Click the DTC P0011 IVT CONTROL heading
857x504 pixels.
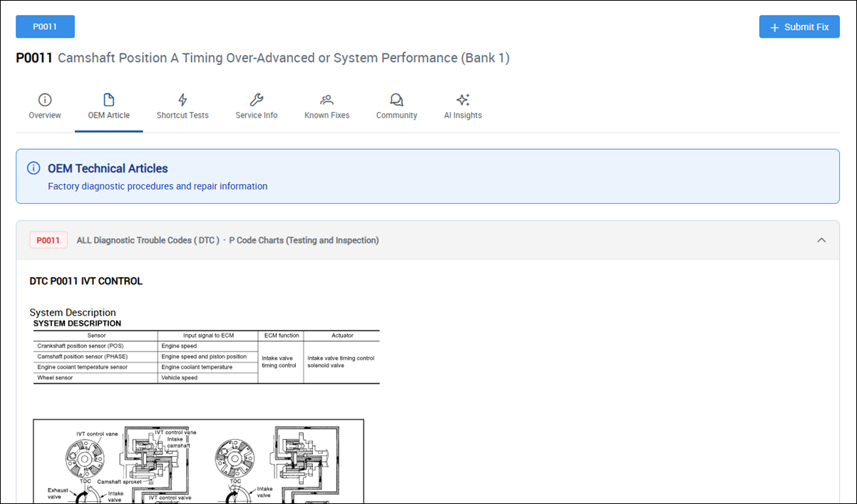pyautogui.click(x=86, y=281)
